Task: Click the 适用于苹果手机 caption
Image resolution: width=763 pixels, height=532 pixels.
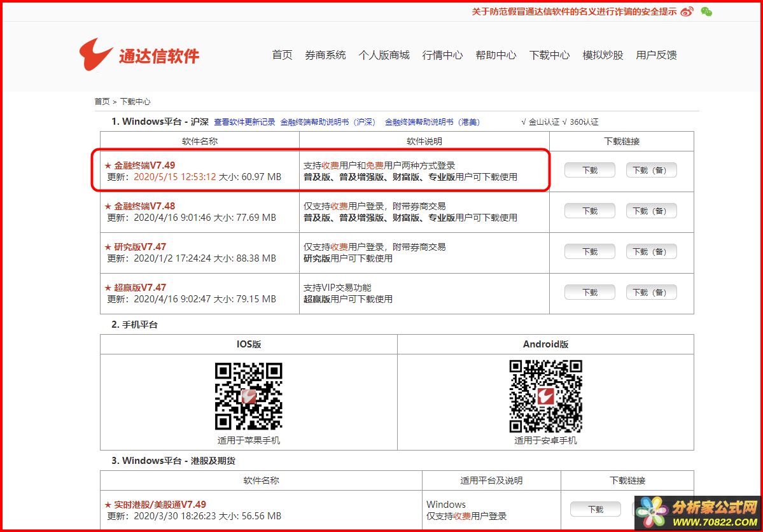Action: tap(249, 440)
